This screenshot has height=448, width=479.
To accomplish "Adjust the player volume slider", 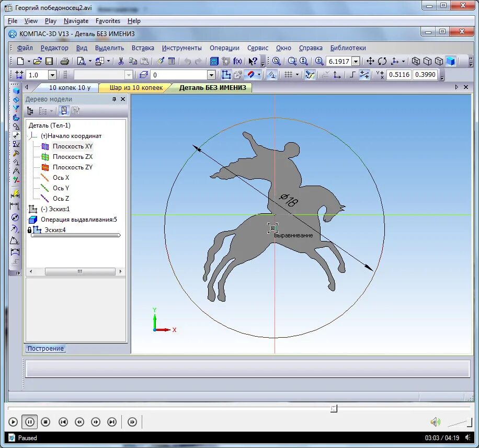I will point(460,422).
